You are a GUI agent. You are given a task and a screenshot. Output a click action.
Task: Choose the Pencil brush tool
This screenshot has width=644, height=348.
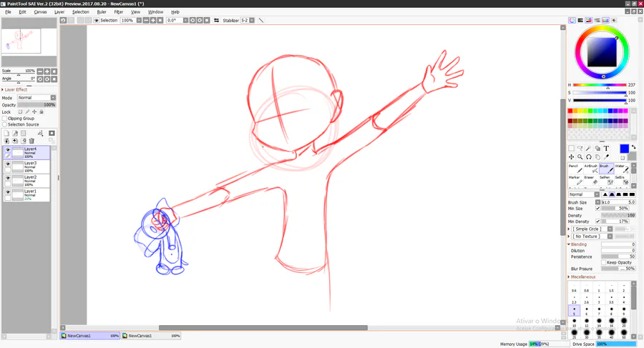(x=575, y=168)
